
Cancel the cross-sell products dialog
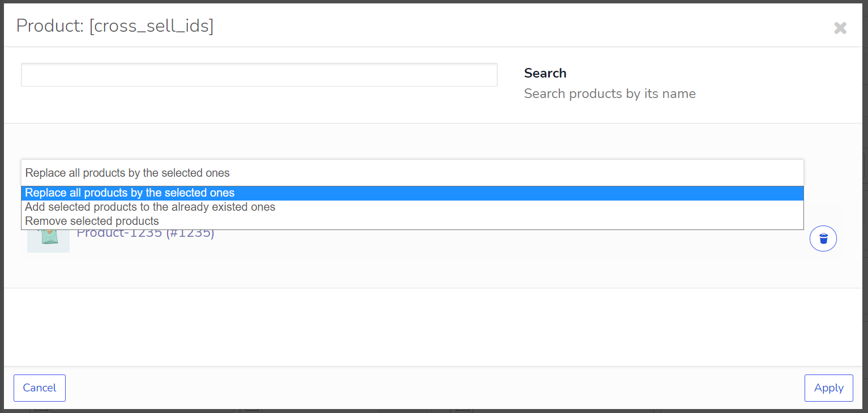[x=40, y=388]
